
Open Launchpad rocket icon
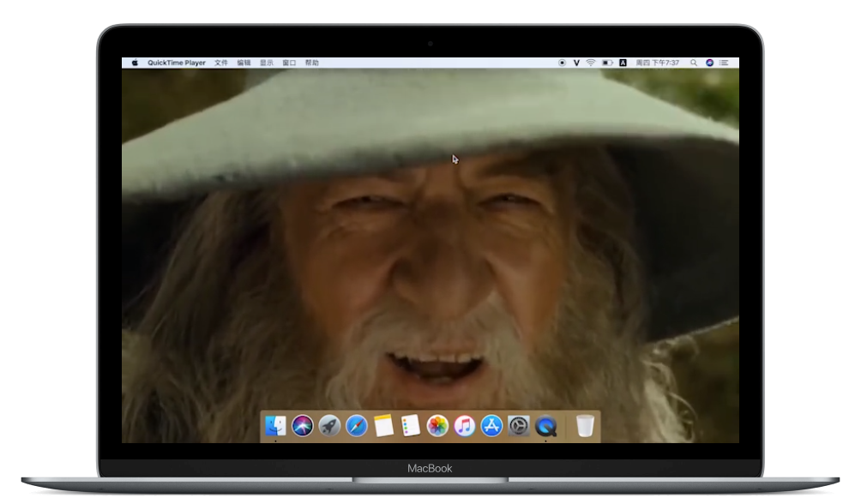click(x=329, y=426)
